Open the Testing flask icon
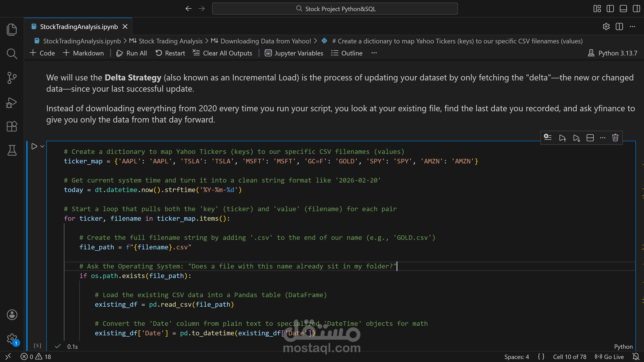 click(12, 150)
